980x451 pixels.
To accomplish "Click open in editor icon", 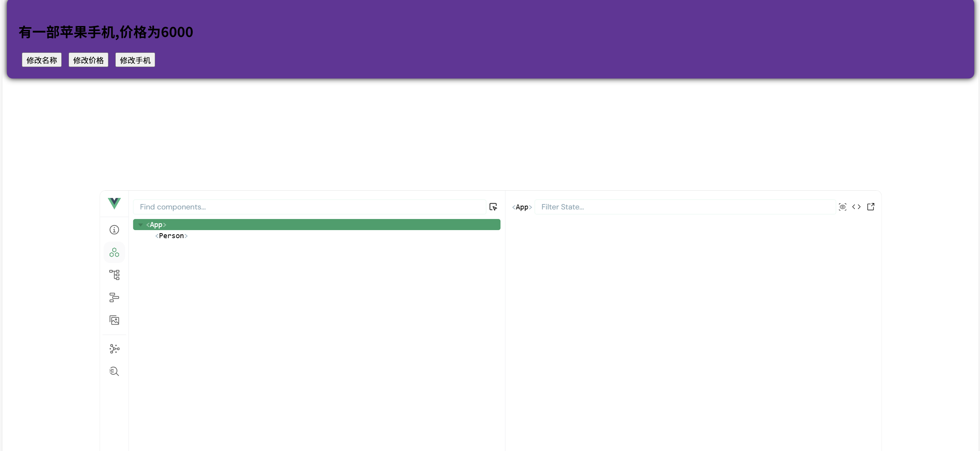I will [870, 207].
